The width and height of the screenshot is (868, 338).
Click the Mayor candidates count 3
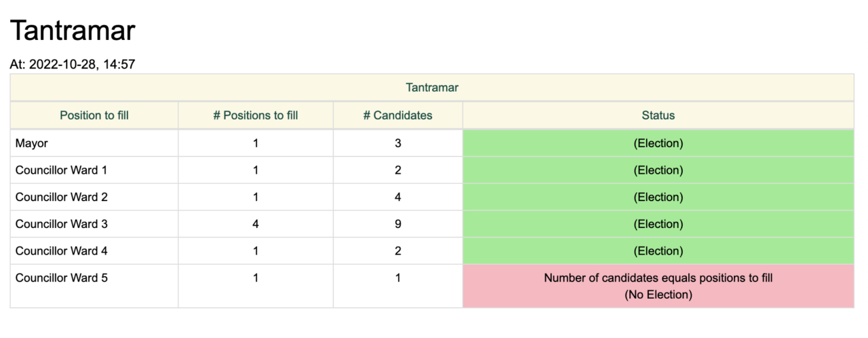tap(398, 143)
